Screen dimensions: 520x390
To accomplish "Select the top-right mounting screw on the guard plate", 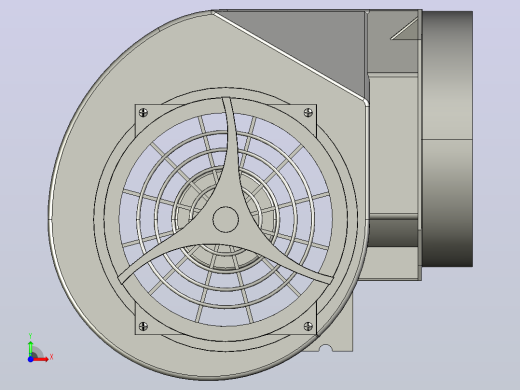I will (x=309, y=112).
